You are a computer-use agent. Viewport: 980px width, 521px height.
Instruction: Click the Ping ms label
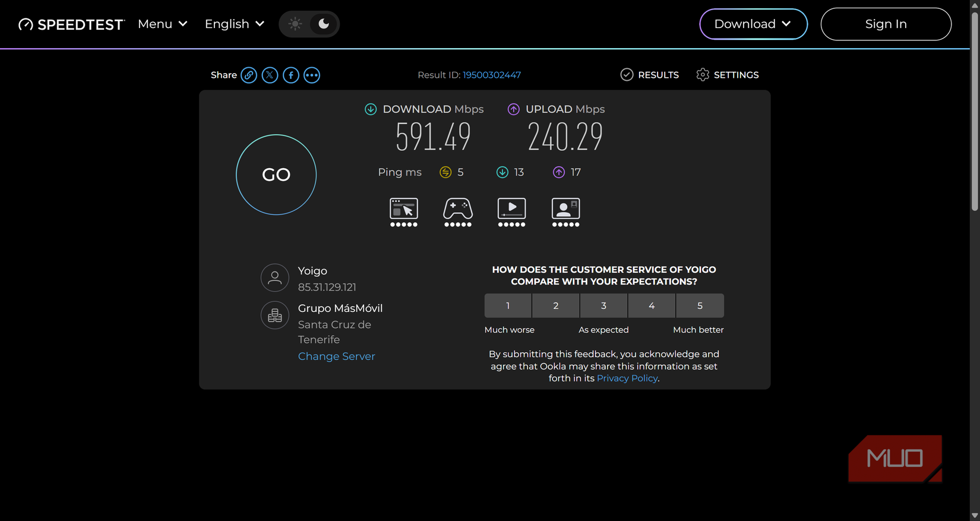(400, 172)
